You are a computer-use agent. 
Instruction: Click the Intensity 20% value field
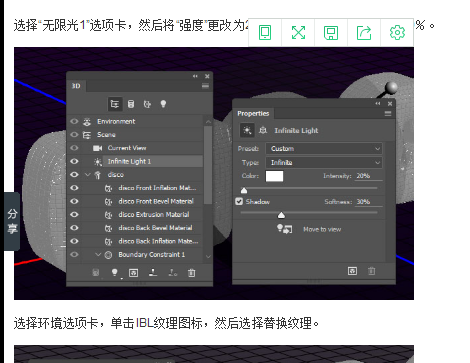click(x=368, y=176)
